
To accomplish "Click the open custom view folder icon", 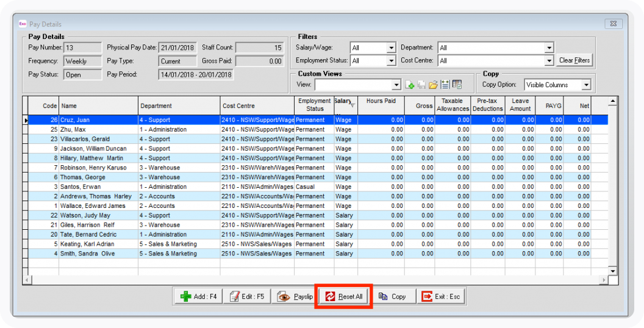I will coord(433,85).
